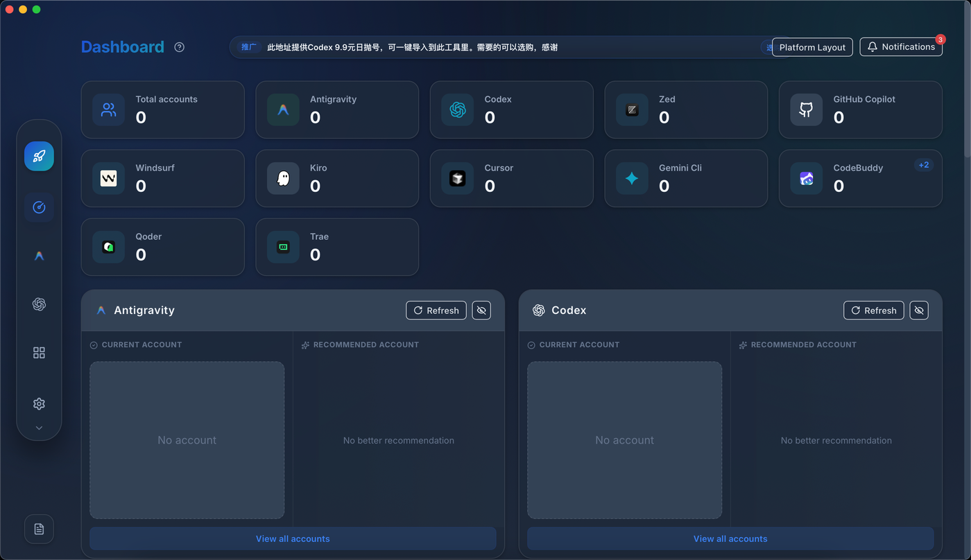Open the logs document icon at bottom left
This screenshot has width=971, height=560.
tap(39, 529)
